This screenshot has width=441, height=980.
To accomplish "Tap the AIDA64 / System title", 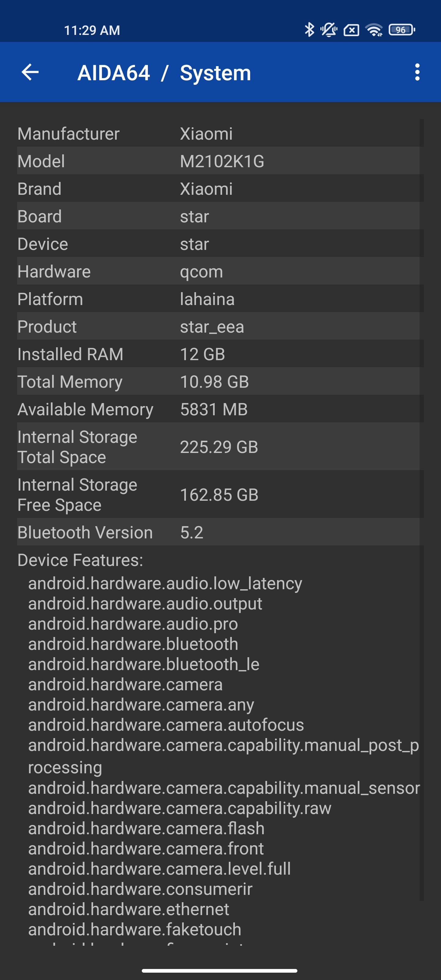I will coord(164,73).
